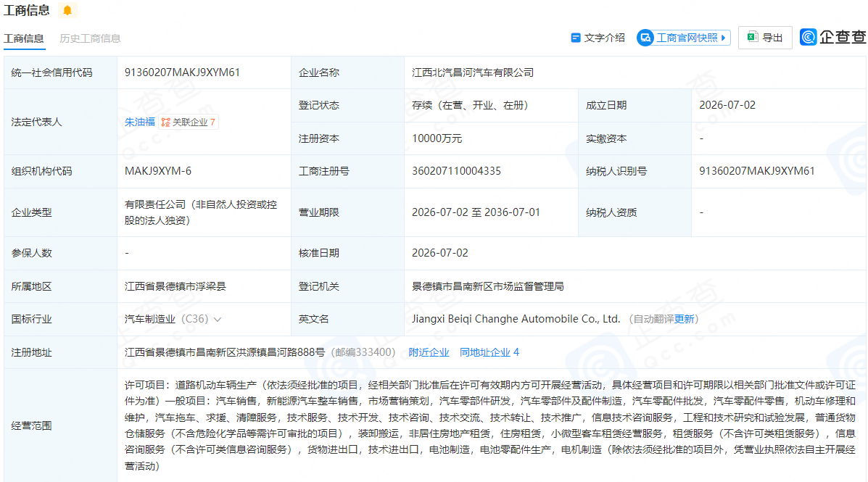Screen dimensions: 868x482
Task: Click the Excel icon on 导出 button
Action: tap(752, 37)
